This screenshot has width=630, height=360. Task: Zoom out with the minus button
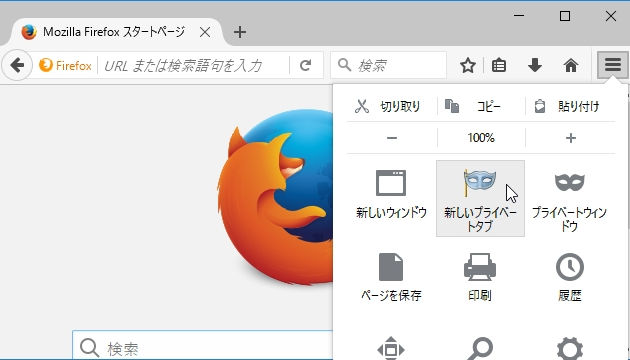(x=392, y=138)
